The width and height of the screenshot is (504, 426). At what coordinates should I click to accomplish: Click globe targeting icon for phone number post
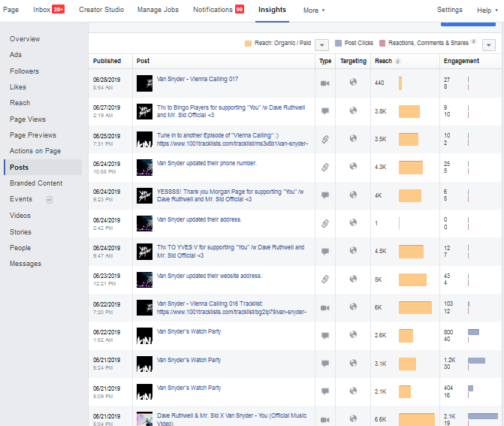(x=353, y=166)
